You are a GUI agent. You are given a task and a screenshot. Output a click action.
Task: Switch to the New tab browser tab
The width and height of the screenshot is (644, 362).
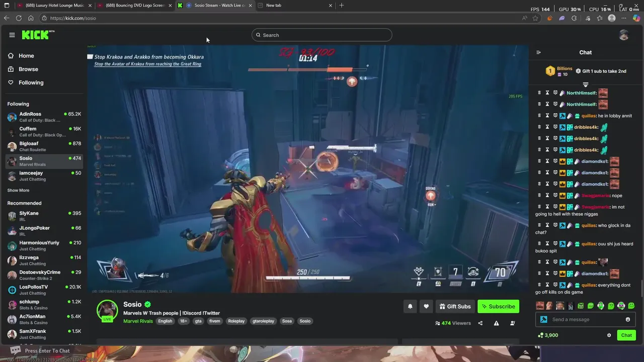[294, 6]
